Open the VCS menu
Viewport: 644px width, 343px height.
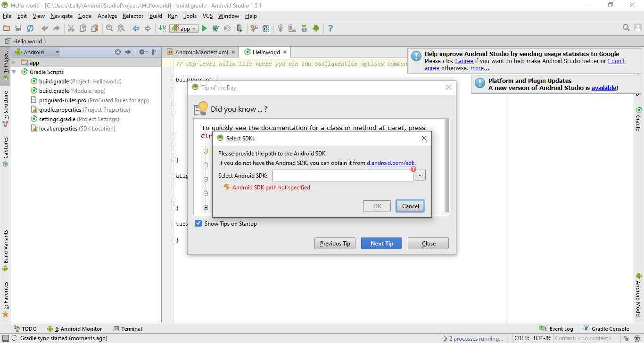(x=208, y=16)
